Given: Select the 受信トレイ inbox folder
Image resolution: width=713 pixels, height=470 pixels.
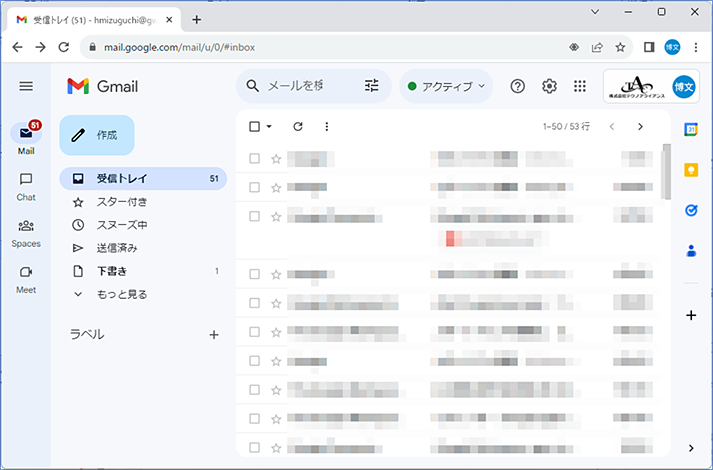Looking at the screenshot, I should click(143, 178).
